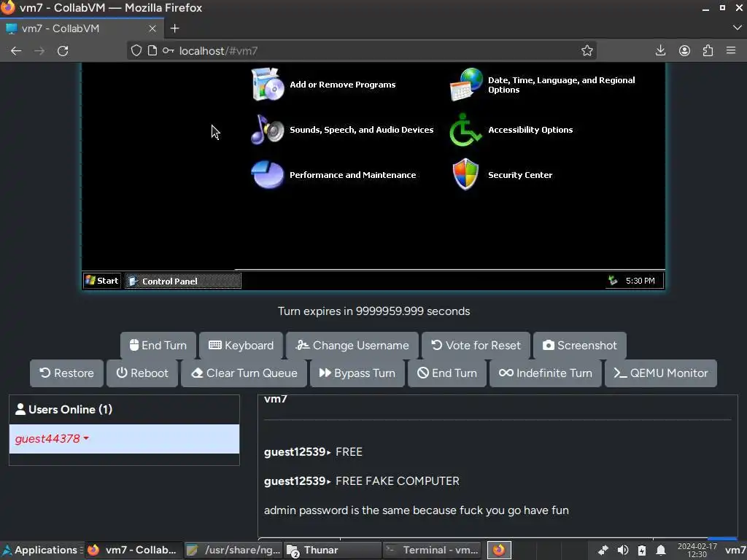Click admin End Turn button with ban icon
Screen dimensions: 747x560
tap(447, 373)
